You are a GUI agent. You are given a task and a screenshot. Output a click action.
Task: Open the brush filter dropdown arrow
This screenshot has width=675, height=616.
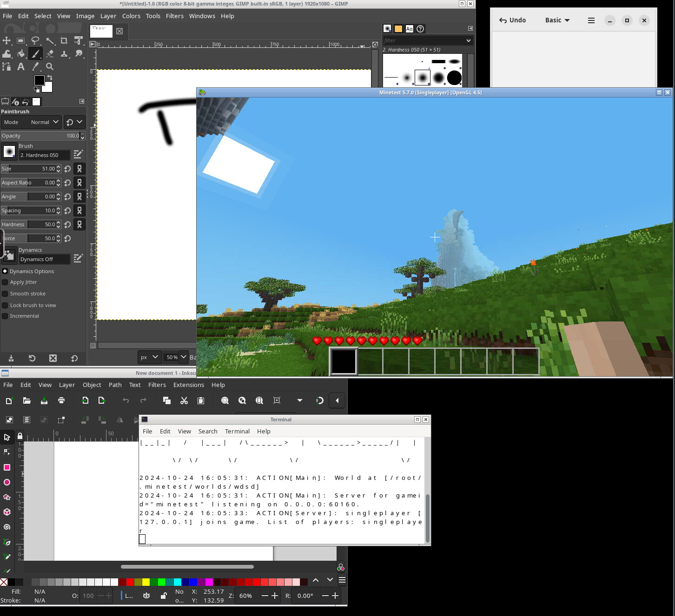point(468,40)
